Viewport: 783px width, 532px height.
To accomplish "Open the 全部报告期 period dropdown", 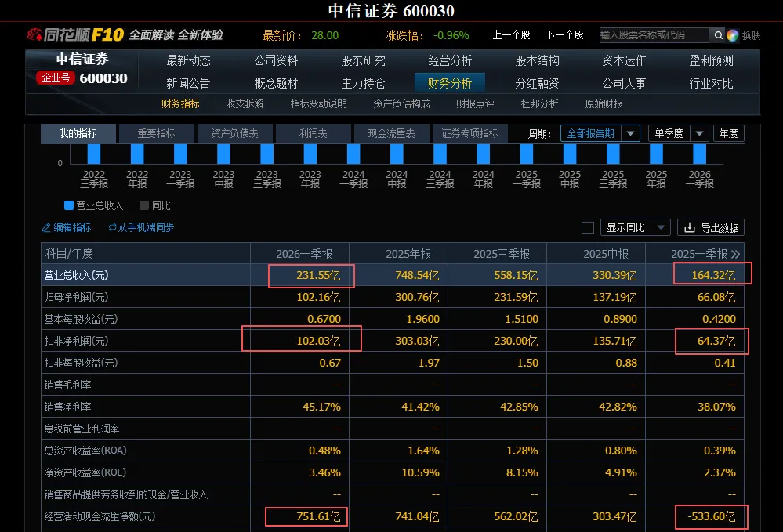I will pyautogui.click(x=600, y=133).
